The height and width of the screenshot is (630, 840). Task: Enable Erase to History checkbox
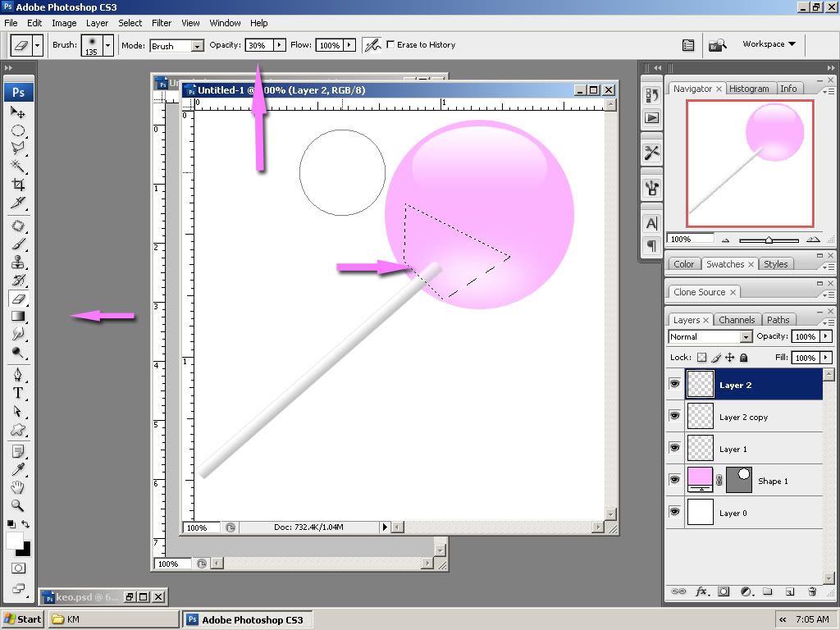coord(390,44)
